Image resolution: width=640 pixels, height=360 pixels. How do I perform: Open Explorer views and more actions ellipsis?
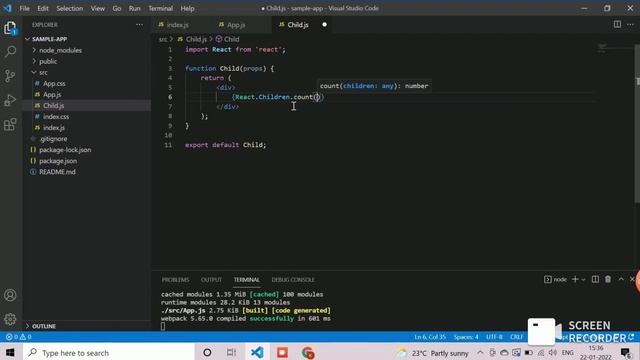139,24
